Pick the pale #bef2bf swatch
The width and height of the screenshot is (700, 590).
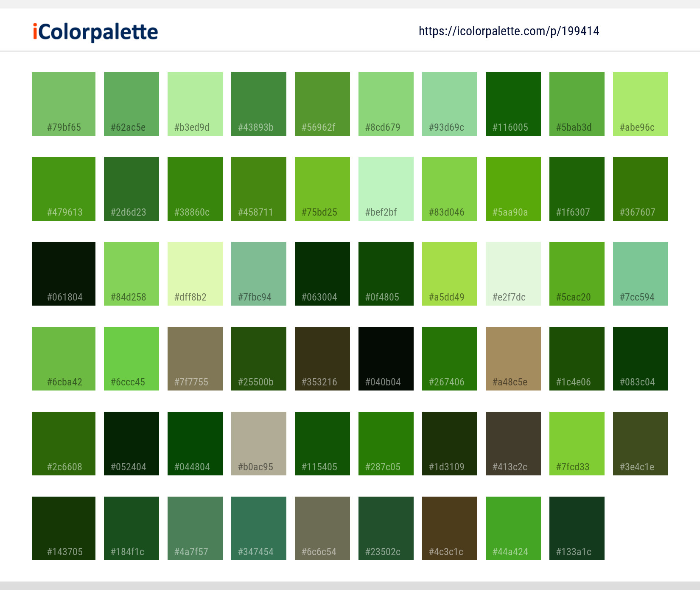click(386, 189)
